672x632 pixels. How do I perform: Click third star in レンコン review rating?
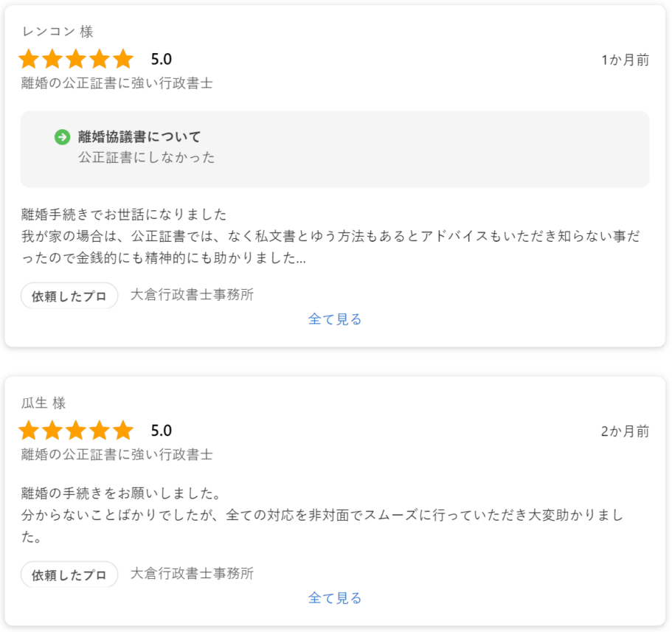coord(76,59)
